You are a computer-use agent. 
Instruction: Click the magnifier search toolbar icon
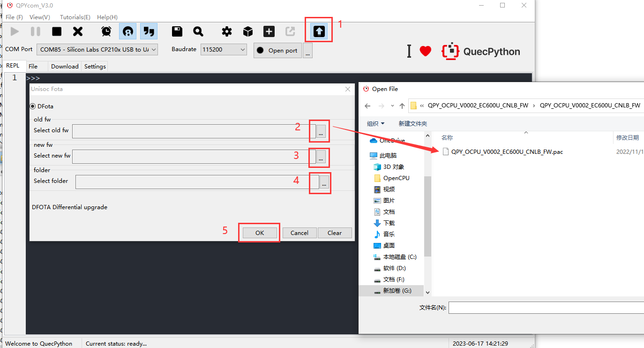coord(198,31)
